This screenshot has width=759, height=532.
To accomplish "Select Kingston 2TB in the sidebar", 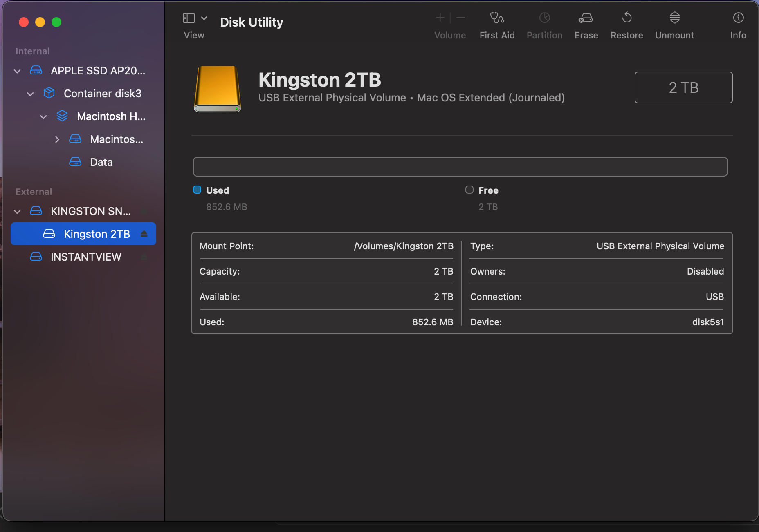I will [83, 234].
